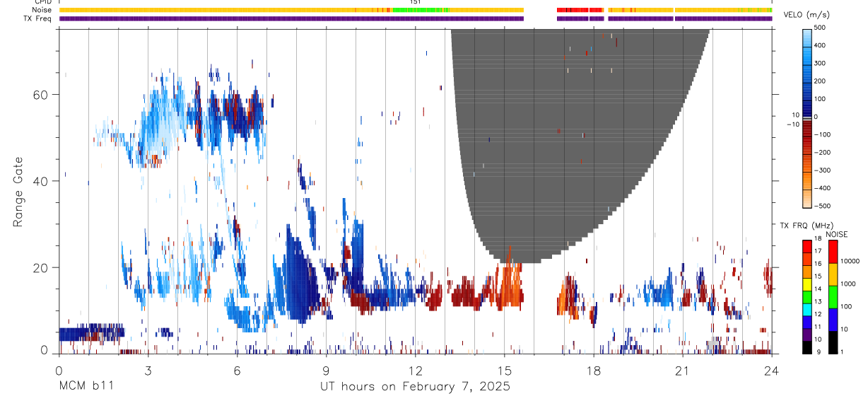868x401 pixels.
Task: Click the -10 label beside velocity colorbar
Action: pyautogui.click(x=792, y=124)
